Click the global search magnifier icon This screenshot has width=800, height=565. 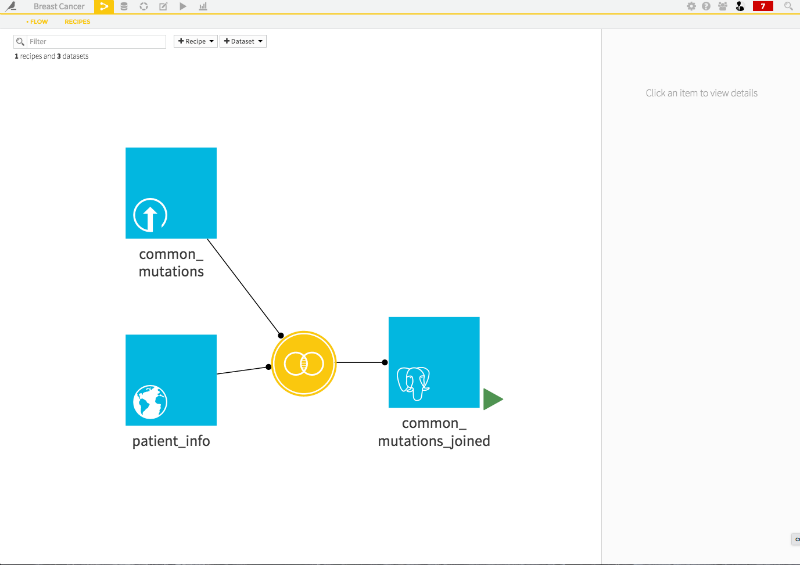[788, 6]
